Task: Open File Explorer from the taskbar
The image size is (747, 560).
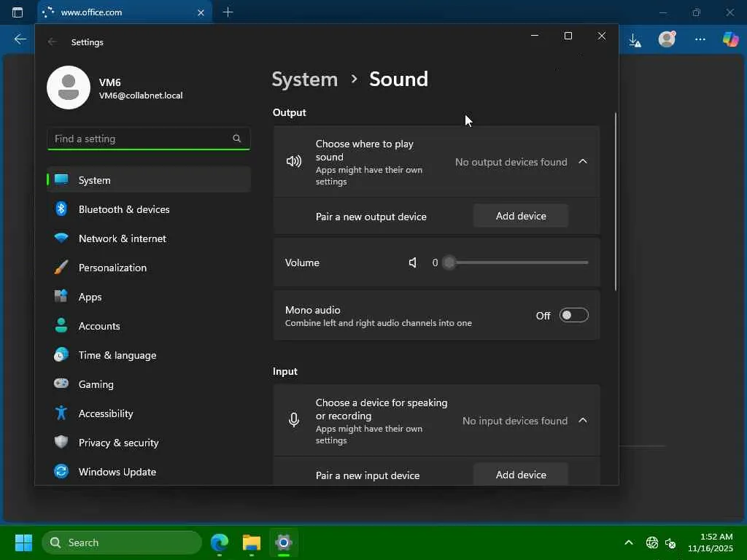Action: pyautogui.click(x=252, y=542)
